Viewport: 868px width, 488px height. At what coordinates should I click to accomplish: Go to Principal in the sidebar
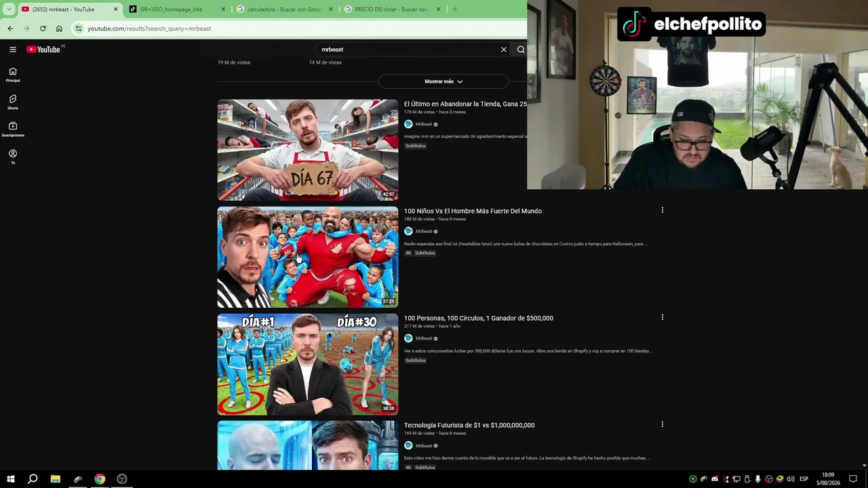(13, 75)
